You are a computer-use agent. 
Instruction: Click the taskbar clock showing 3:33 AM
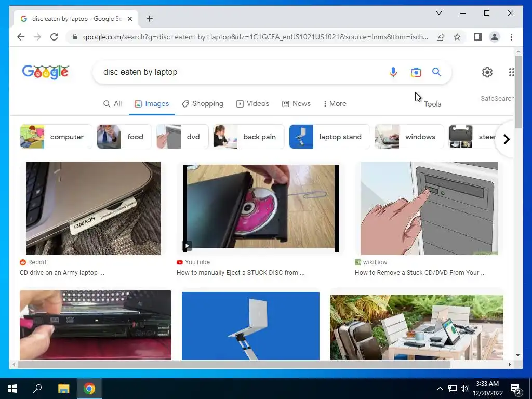[x=487, y=389]
